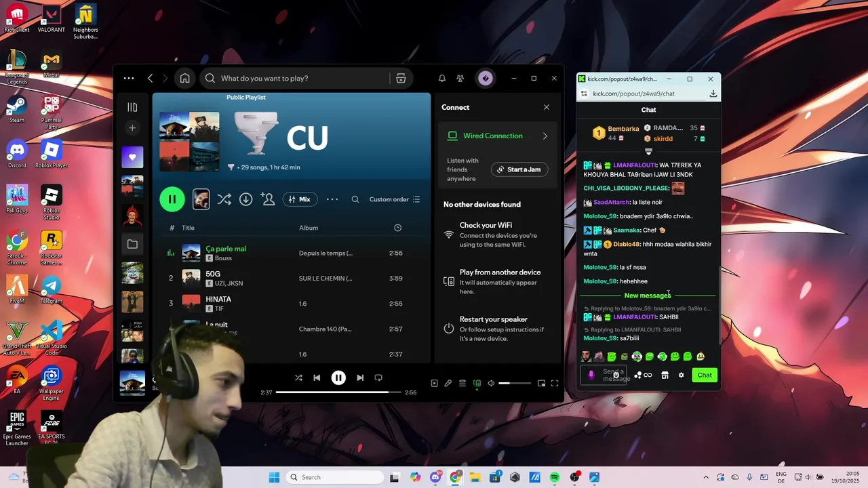The image size is (868, 488).
Task: Enter Spotify full screen mode
Action: point(554,383)
